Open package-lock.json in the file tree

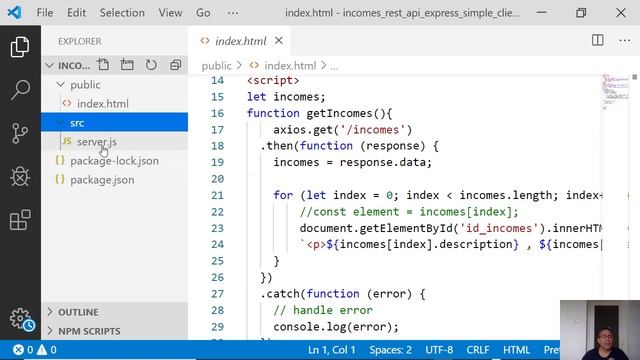point(114,161)
